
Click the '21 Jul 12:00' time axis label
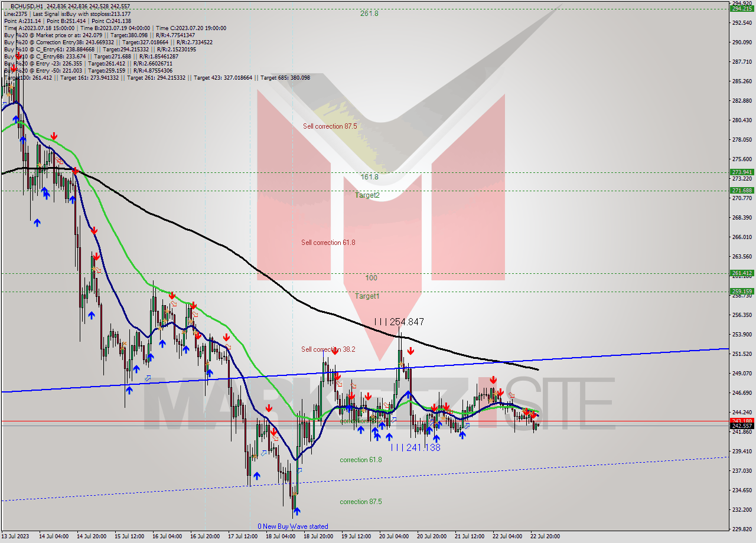click(x=470, y=537)
